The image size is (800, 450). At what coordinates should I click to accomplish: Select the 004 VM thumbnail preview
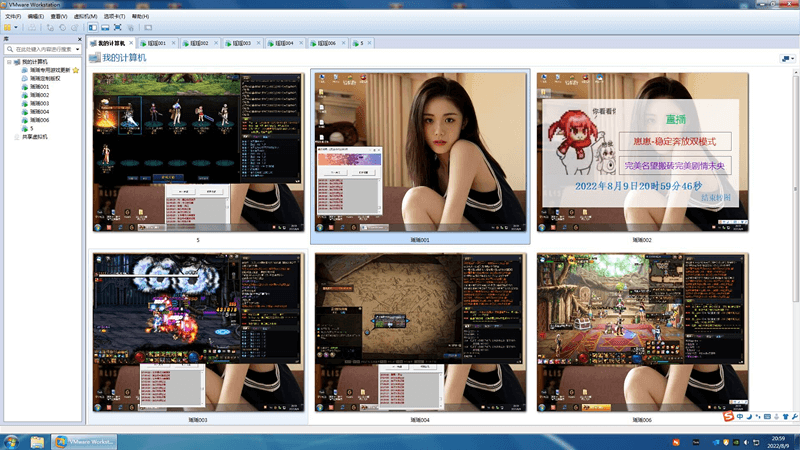point(420,332)
